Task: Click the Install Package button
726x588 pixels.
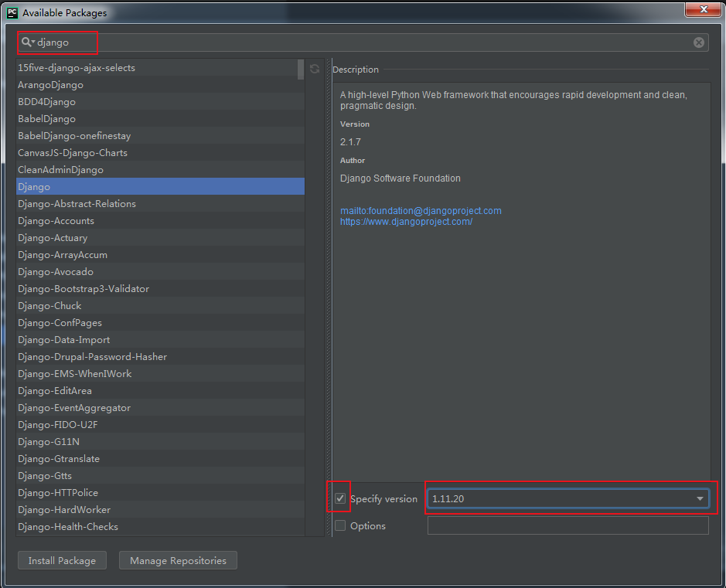Action: coord(62,560)
